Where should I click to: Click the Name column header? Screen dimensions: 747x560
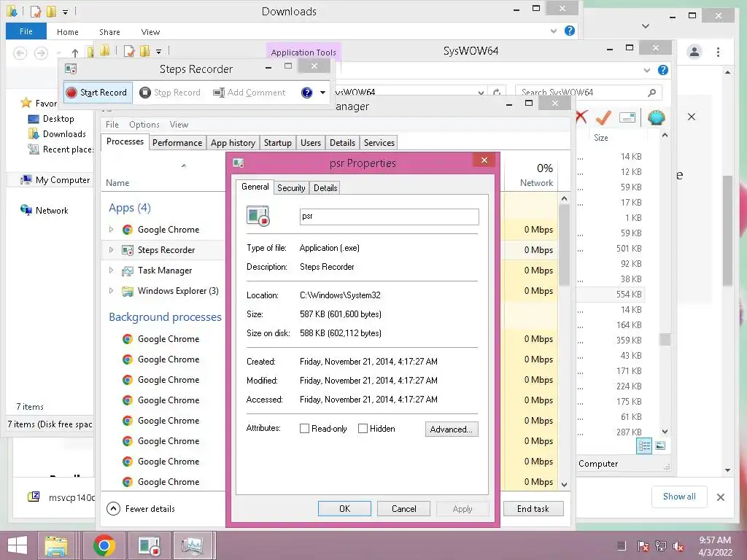[117, 183]
